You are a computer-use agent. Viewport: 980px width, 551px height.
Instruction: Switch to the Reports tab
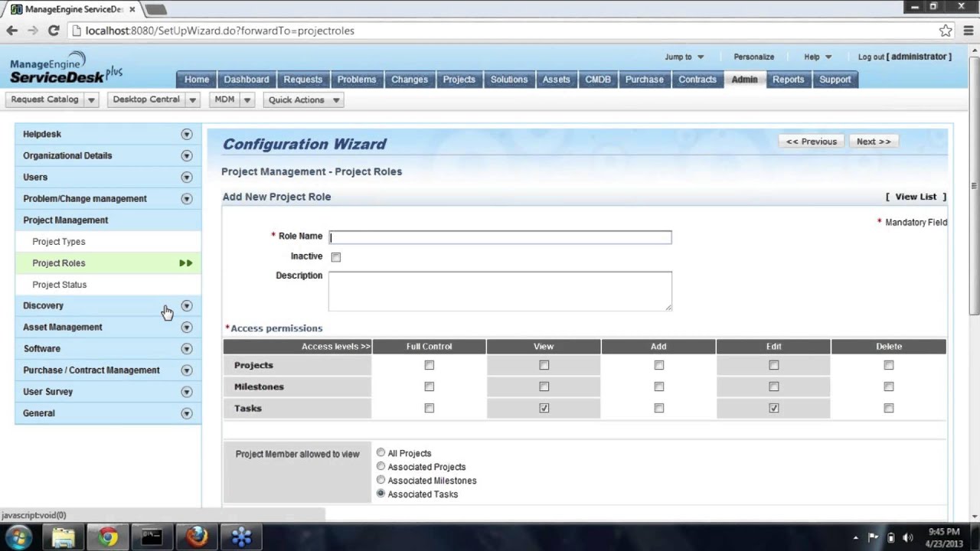coord(789,80)
